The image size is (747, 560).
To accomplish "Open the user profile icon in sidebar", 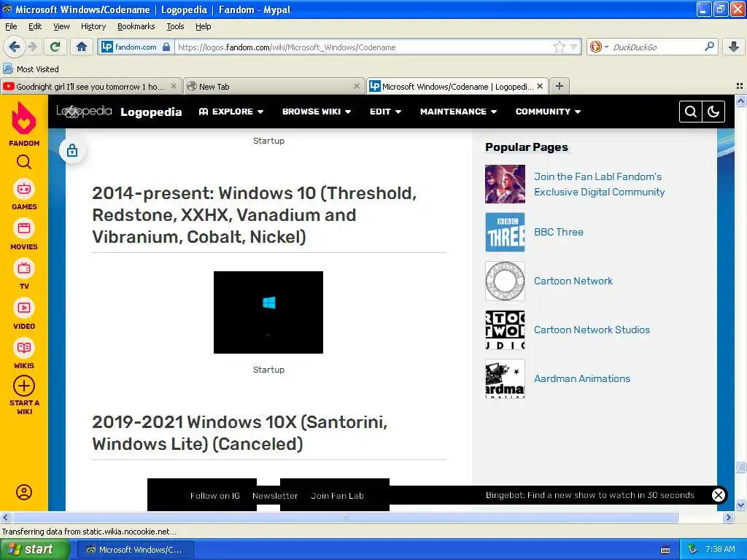I will coord(24,492).
